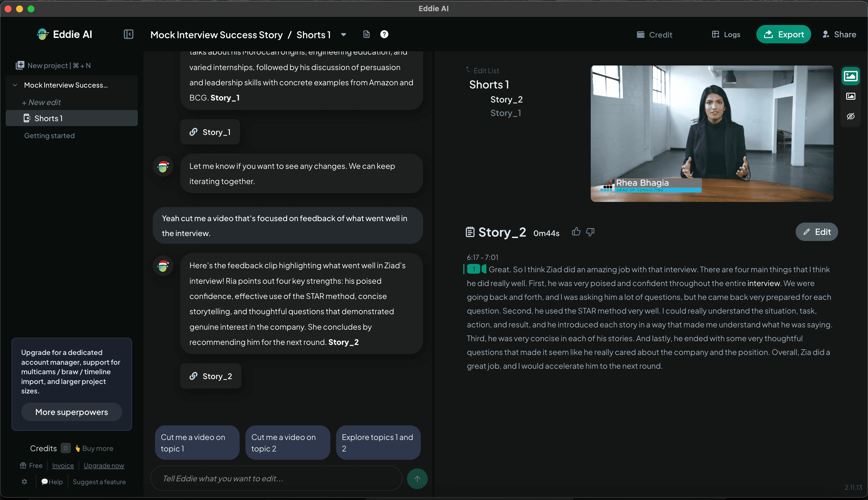Click the Tell Eddie text input field

pos(276,478)
